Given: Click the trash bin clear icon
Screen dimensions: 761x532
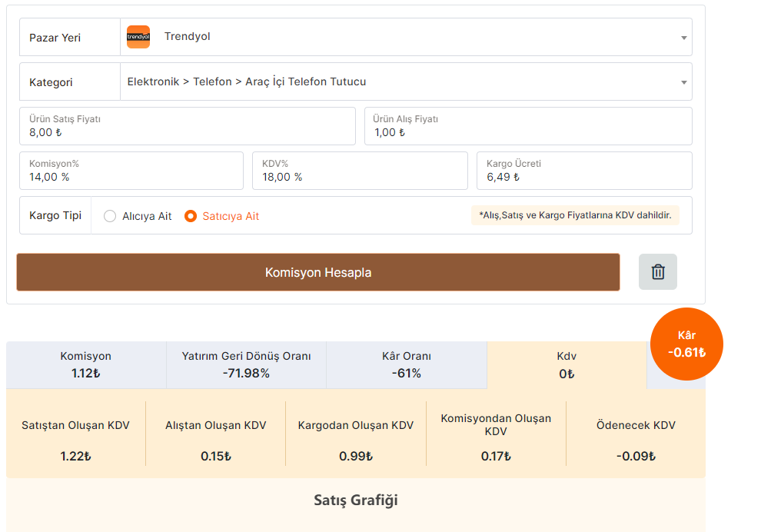Looking at the screenshot, I should (x=658, y=272).
